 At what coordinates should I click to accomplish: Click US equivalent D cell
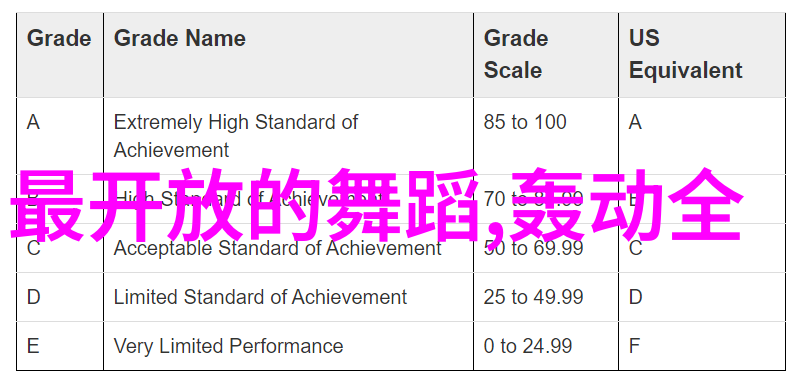point(702,297)
